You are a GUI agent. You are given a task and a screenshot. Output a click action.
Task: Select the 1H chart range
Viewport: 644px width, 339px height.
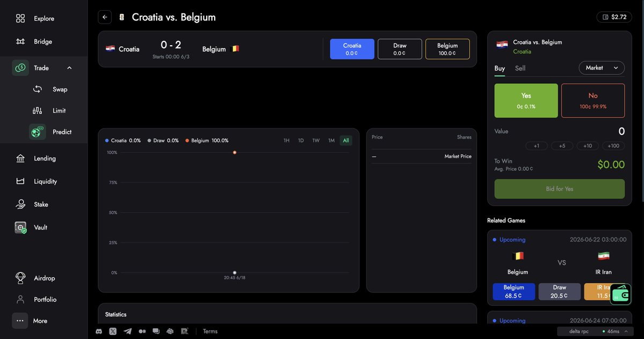click(x=287, y=141)
